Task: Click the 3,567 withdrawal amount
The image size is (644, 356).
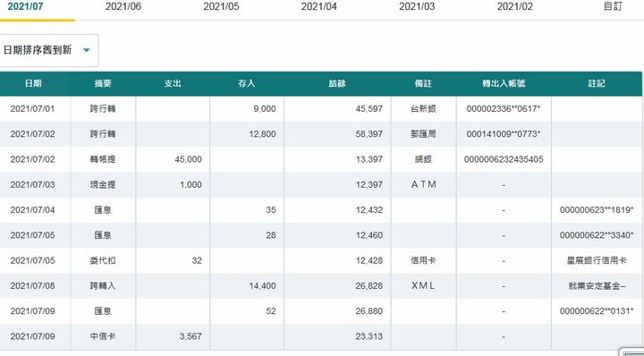Action: point(191,336)
